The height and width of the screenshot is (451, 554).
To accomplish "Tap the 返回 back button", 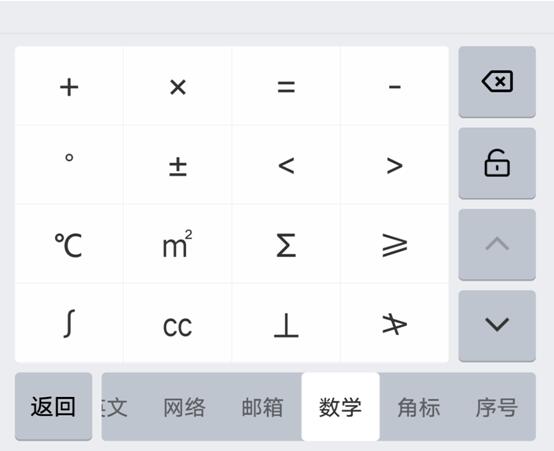I will 53,406.
